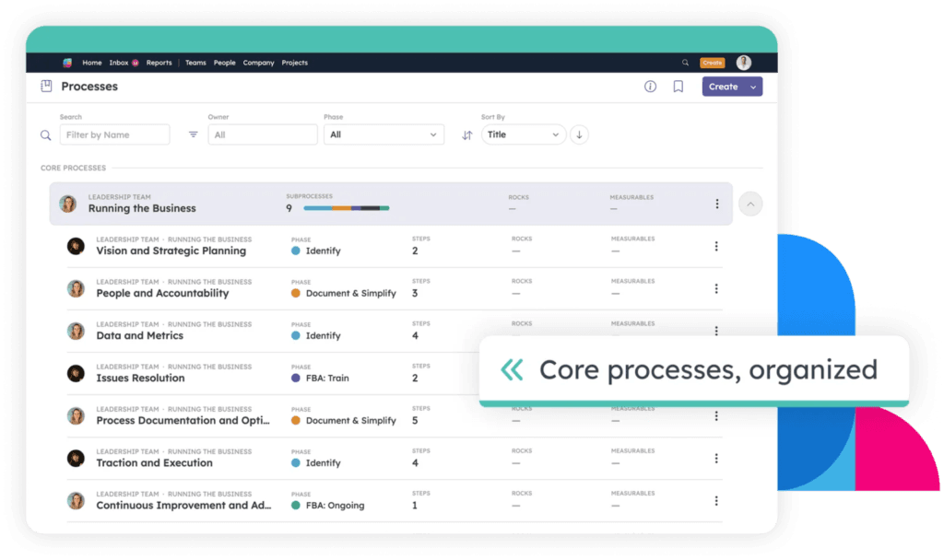Image resolution: width=944 pixels, height=560 pixels.
Task: Open the search magnifier in the top navbar
Action: (684, 62)
